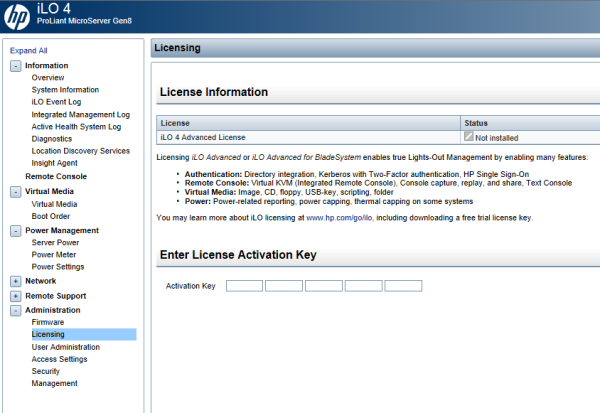Open the Remote Console page
Image resolution: width=600 pixels, height=413 pixels.
pos(56,176)
